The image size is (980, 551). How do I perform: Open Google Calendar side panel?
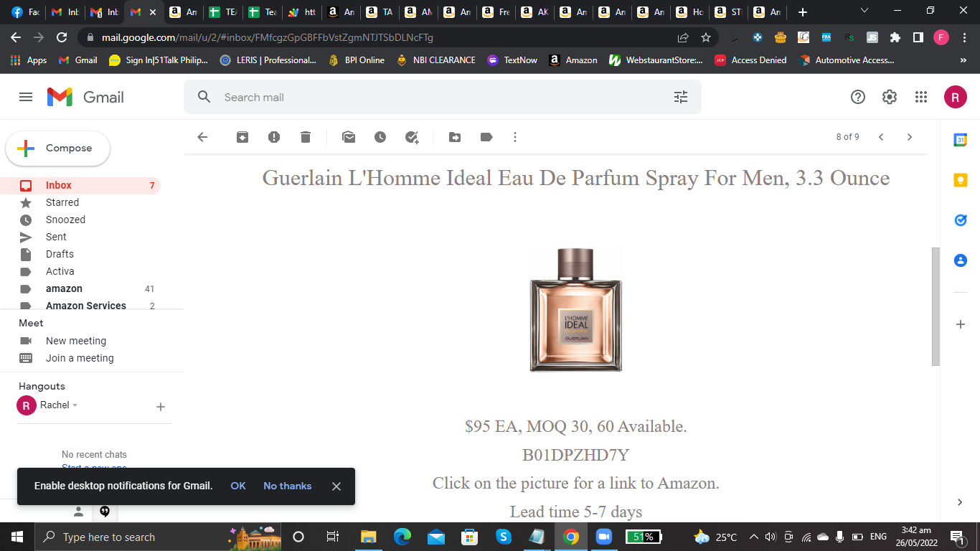coord(961,140)
